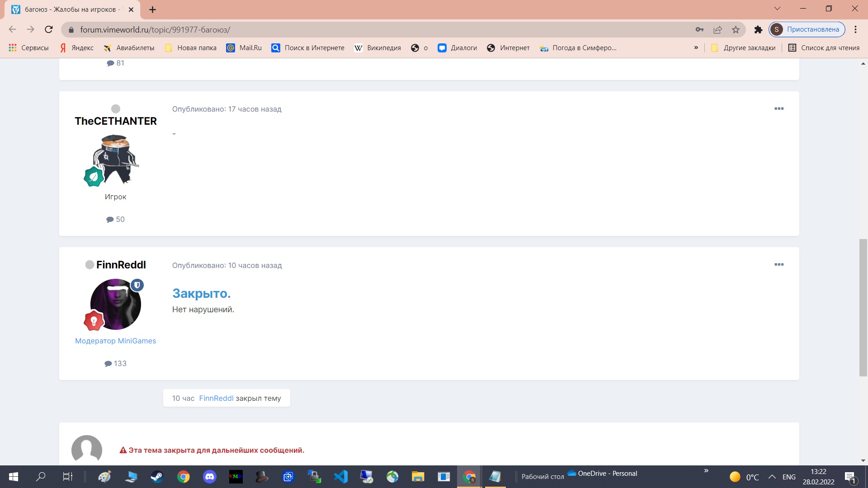
Task: Open the saved passwords key icon
Action: tap(699, 29)
